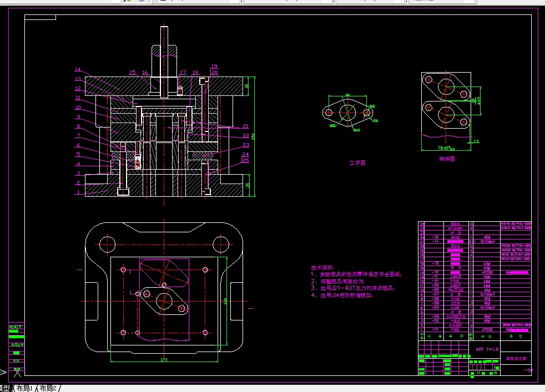Click the 1.5 edge margin dimension on the strip layout
The image size is (545, 392).
click(x=476, y=141)
